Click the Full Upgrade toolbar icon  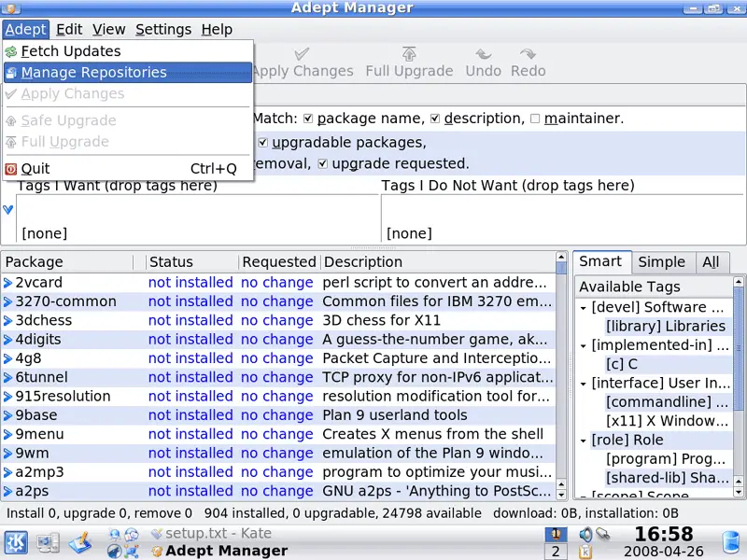(x=409, y=54)
